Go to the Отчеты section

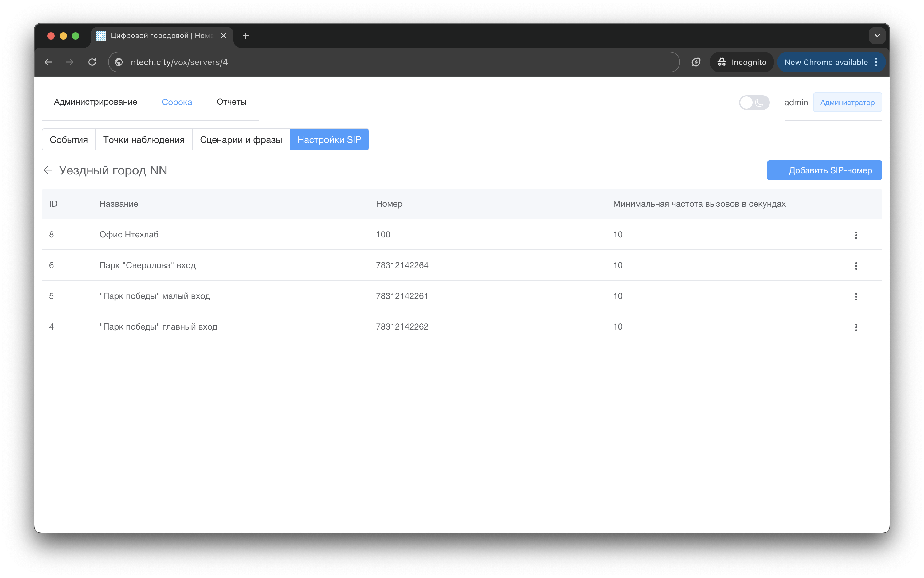point(231,102)
